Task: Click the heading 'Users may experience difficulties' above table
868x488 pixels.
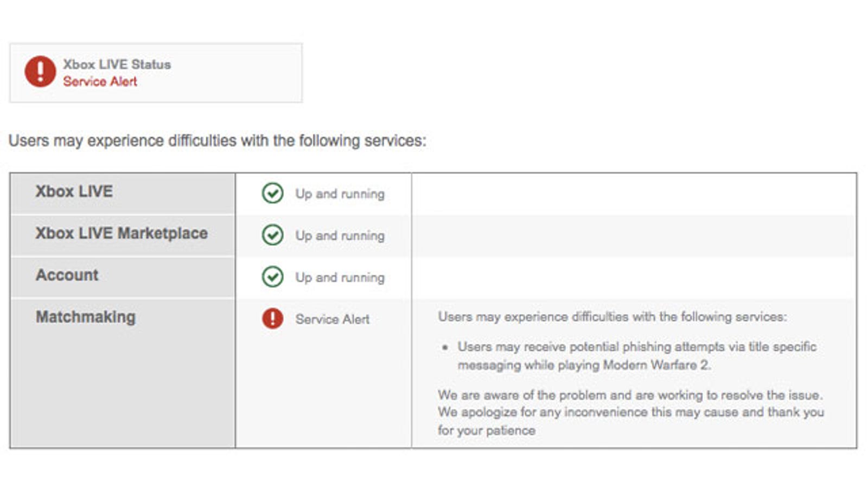Action: [218, 140]
